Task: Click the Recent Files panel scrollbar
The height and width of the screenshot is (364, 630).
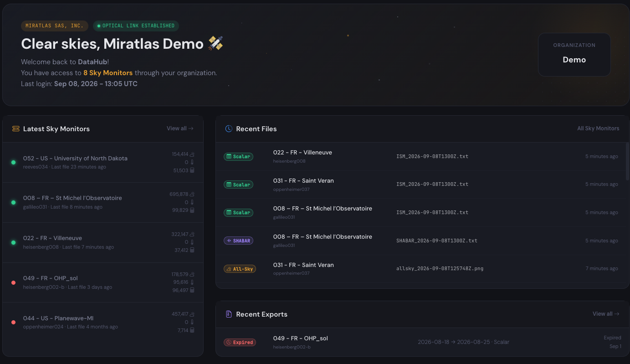Action: coord(627,162)
